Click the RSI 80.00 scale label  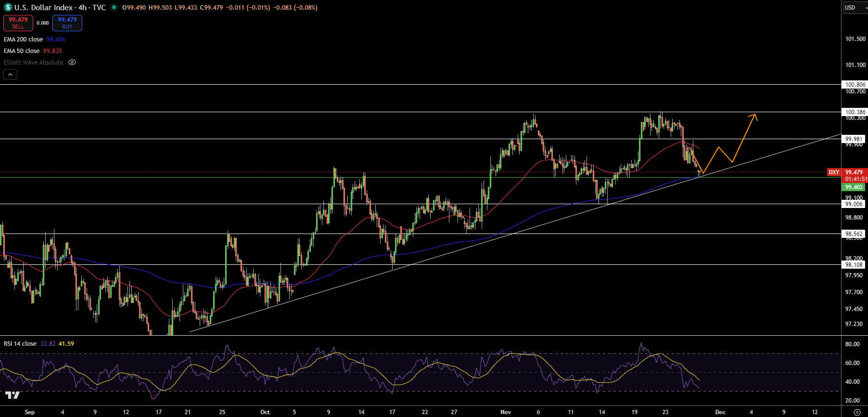852,344
